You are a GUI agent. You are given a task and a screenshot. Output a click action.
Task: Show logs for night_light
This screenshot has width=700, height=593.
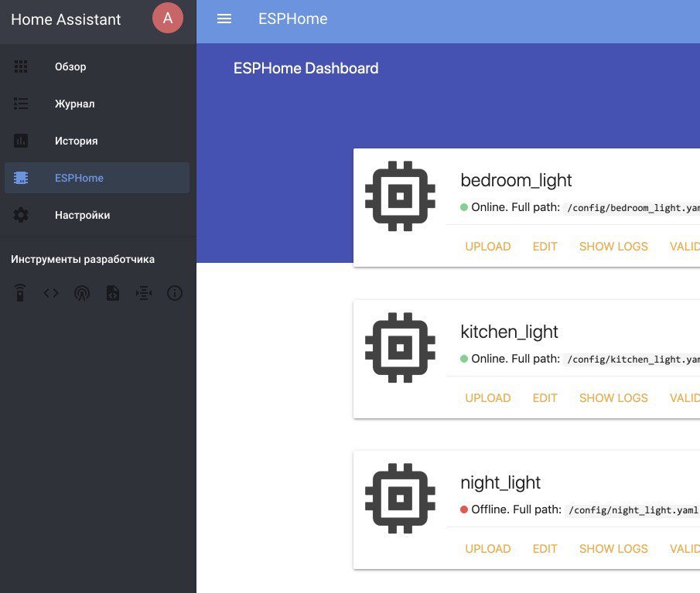(613, 549)
